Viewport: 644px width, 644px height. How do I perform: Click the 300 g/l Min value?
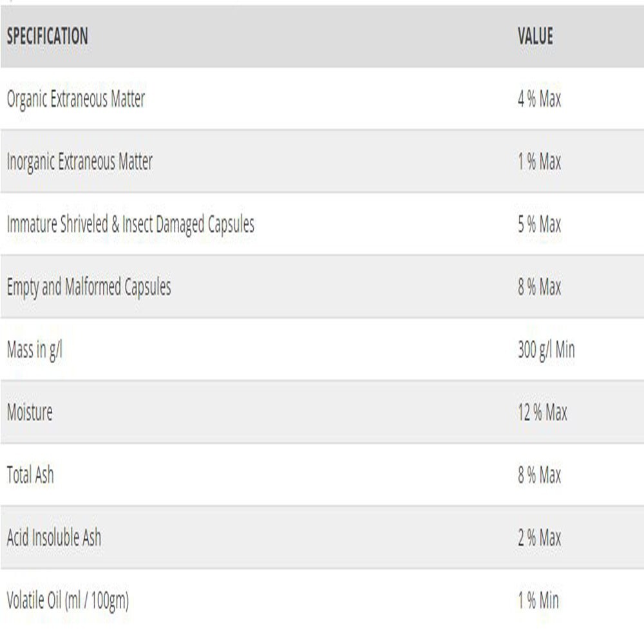(546, 350)
